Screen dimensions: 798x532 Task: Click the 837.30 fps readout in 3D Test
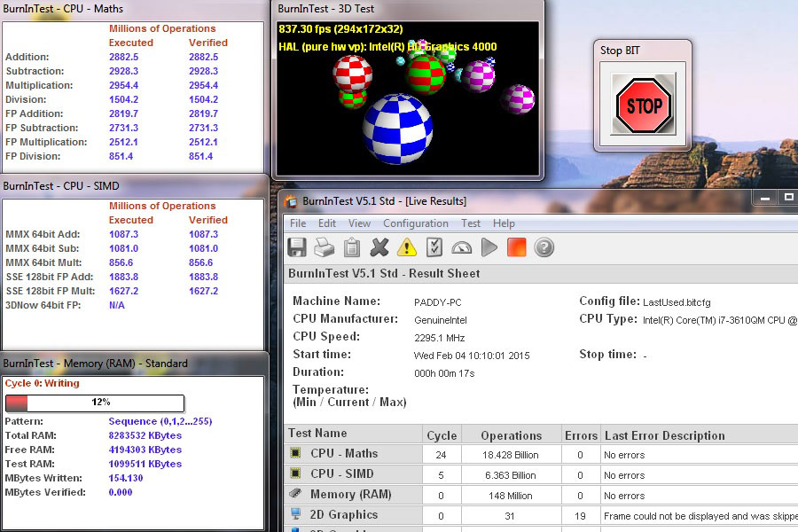(x=340, y=29)
